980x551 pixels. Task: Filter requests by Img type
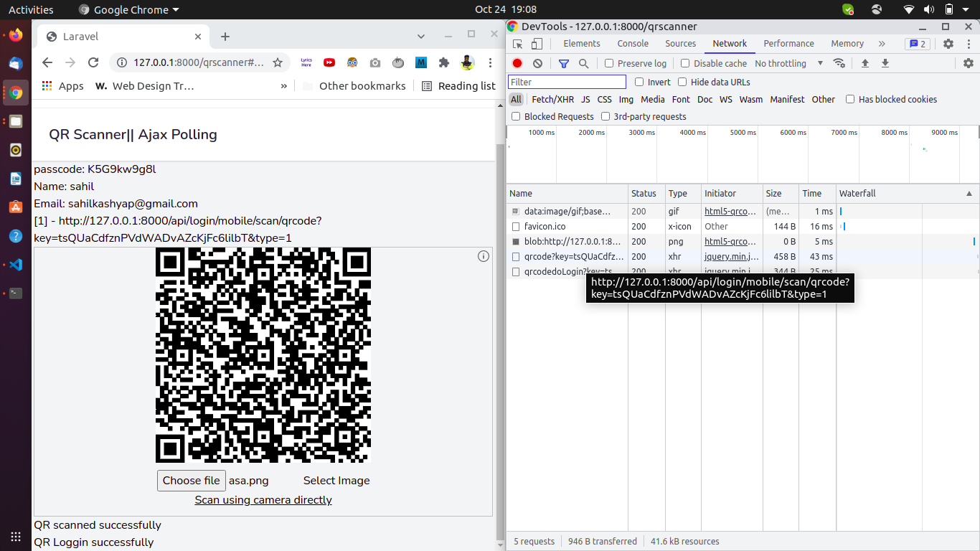coord(626,99)
